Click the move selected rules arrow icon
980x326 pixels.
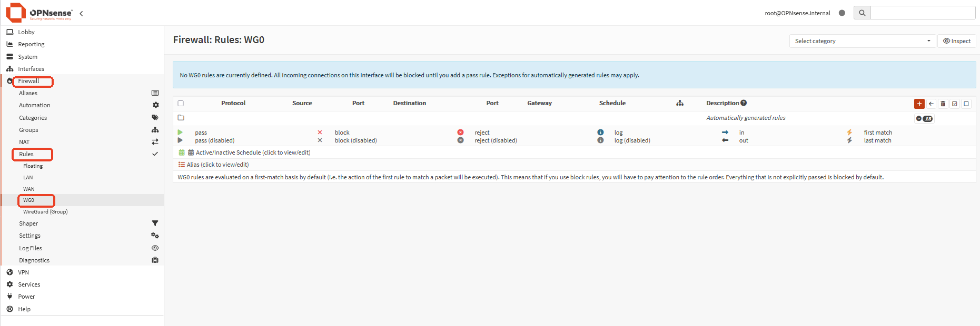tap(931, 104)
